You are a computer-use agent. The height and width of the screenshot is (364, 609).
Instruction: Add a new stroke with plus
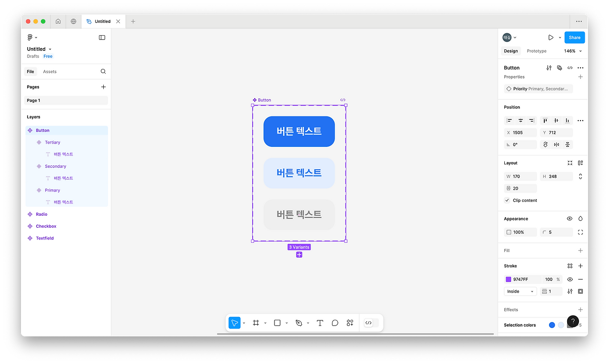coord(580,266)
